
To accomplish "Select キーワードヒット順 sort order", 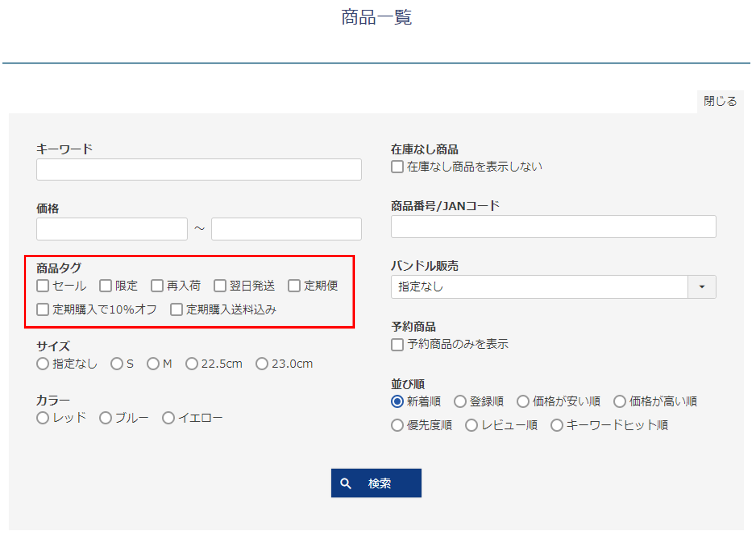I will tap(557, 425).
